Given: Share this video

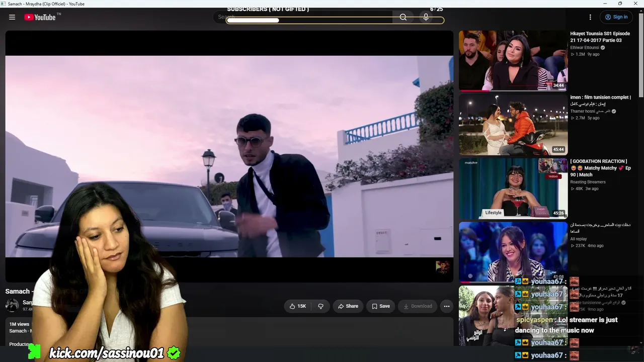Looking at the screenshot, I should [x=348, y=306].
